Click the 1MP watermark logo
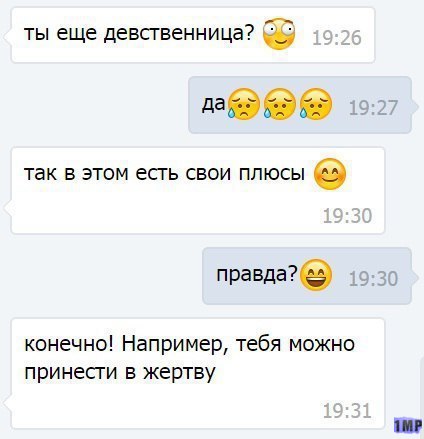Viewport: 424px width, 439px height. click(408, 425)
